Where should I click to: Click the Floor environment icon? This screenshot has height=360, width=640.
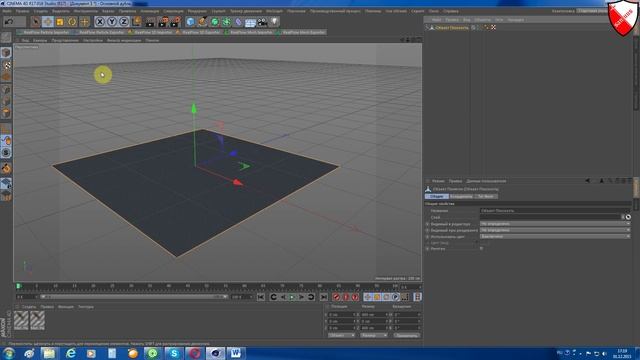[250, 22]
